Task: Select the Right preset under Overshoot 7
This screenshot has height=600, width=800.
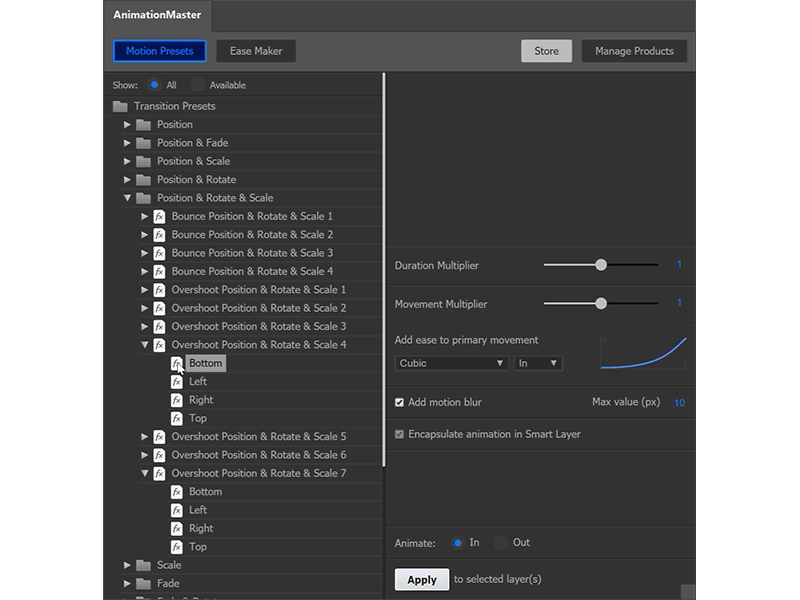Action: tap(201, 529)
